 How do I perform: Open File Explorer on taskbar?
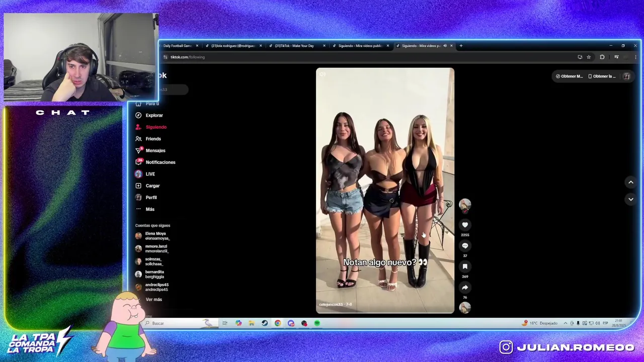252,323
